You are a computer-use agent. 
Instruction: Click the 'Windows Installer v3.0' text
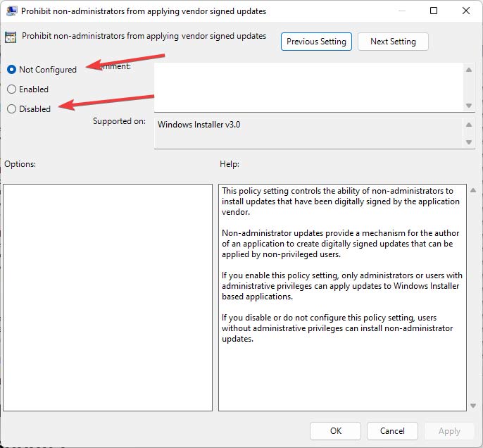pos(199,125)
